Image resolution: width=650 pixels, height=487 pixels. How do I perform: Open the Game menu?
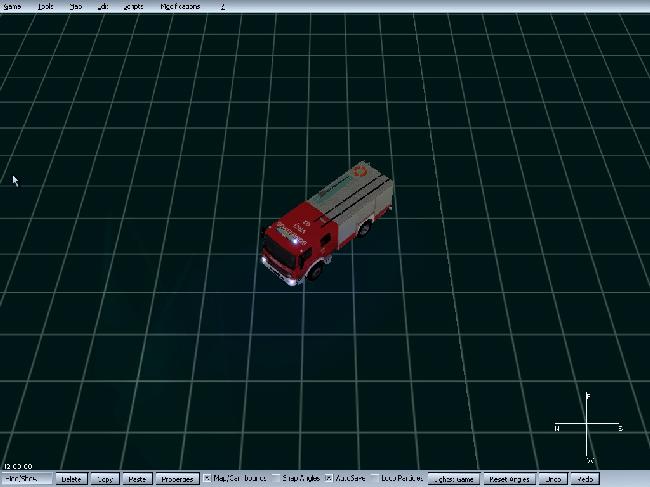click(12, 7)
